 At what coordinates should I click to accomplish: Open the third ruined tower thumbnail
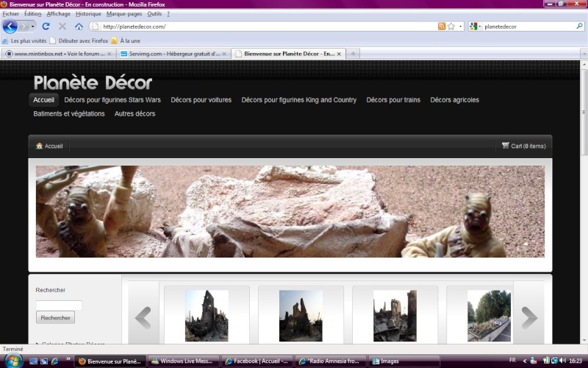(395, 316)
